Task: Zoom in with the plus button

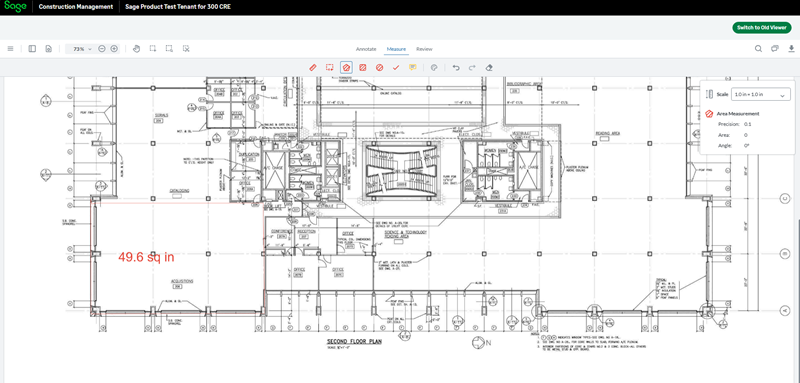Action: 114,49
